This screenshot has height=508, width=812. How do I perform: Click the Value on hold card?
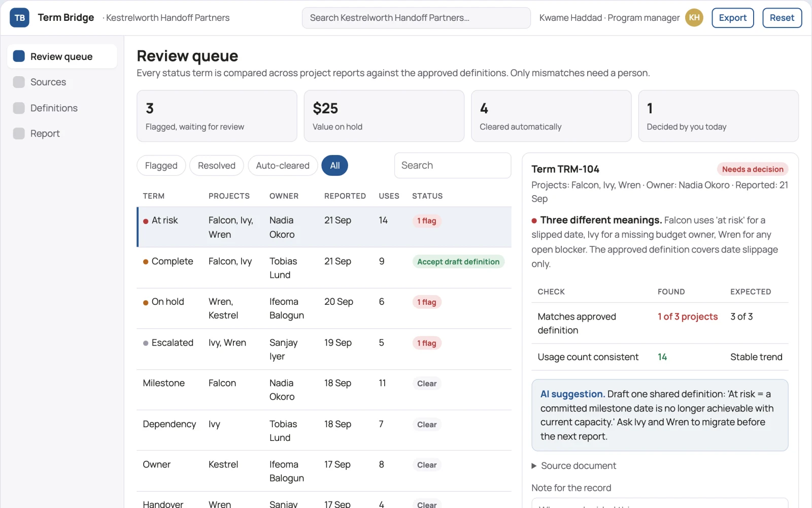pos(384,116)
